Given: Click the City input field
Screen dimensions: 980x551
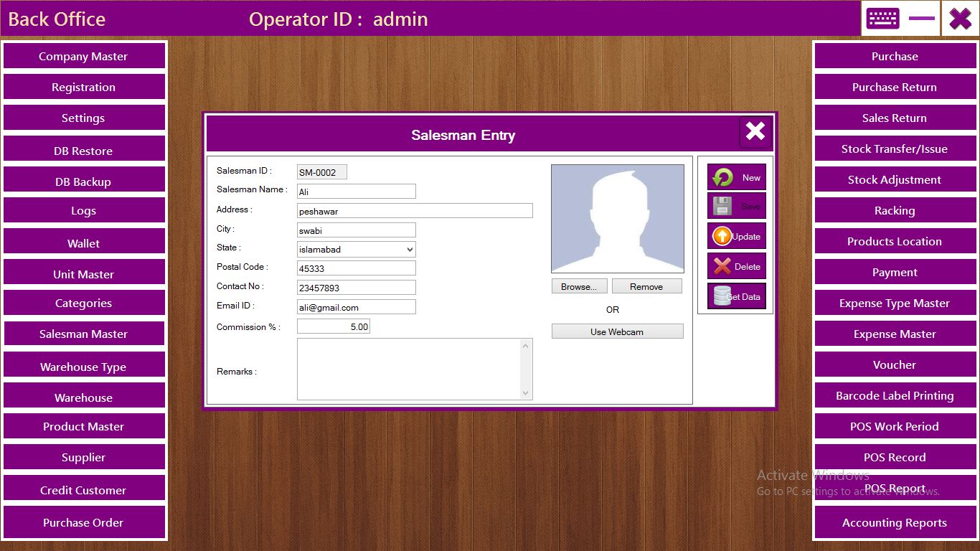Looking at the screenshot, I should click(357, 230).
